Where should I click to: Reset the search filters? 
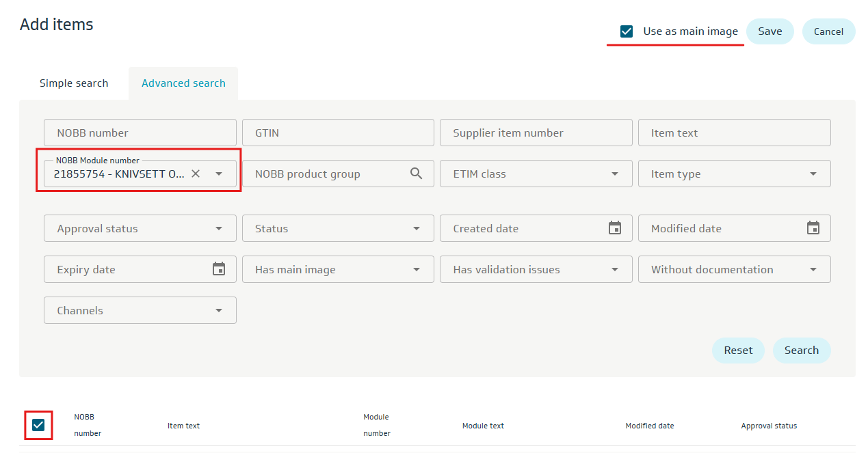pos(738,351)
